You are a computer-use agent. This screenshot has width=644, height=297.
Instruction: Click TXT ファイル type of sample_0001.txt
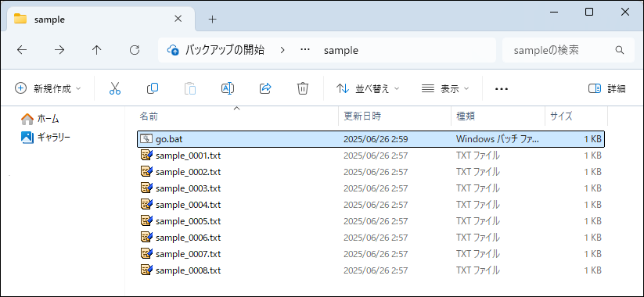[477, 156]
